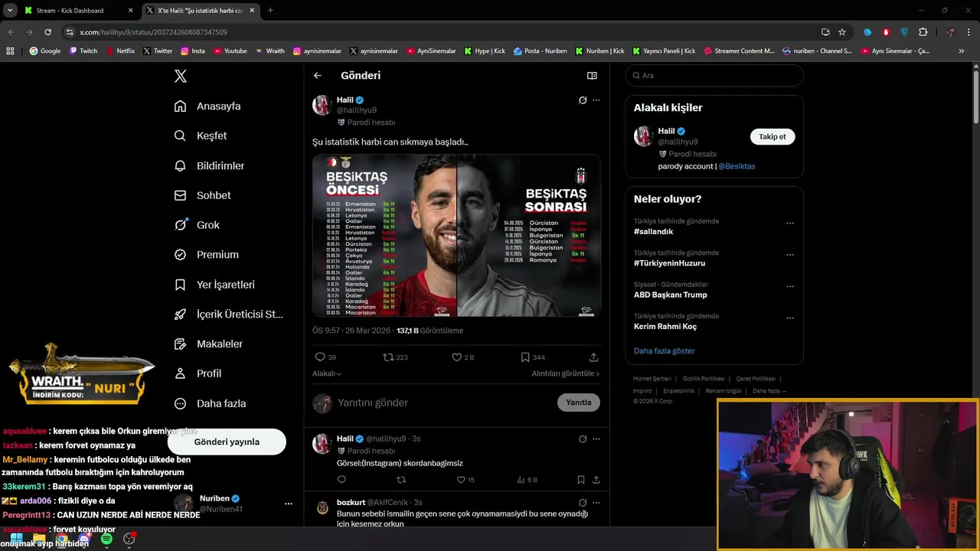Viewport: 980px width, 551px height.
Task: Open Netflix bookmark
Action: [120, 51]
